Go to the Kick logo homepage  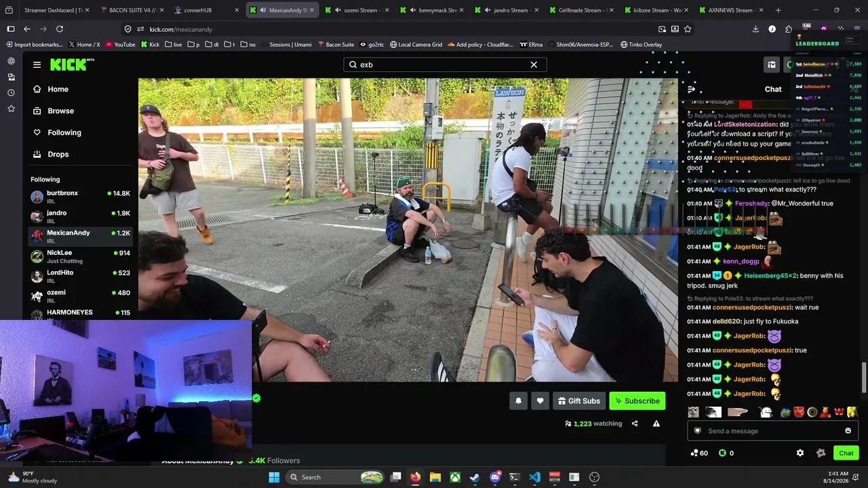[71, 64]
